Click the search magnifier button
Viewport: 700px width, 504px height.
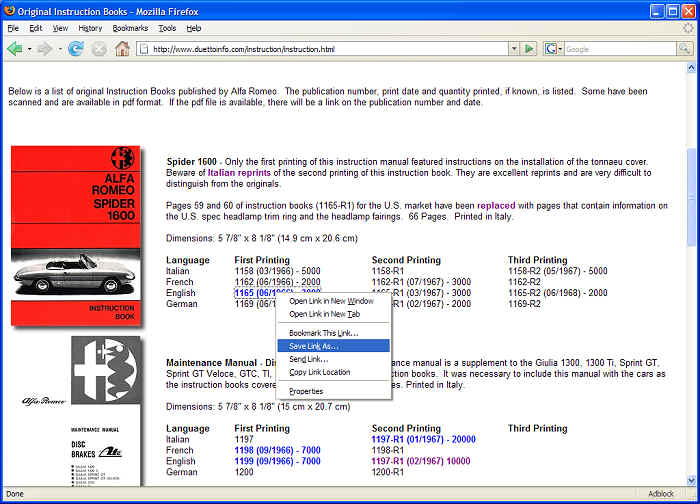684,49
